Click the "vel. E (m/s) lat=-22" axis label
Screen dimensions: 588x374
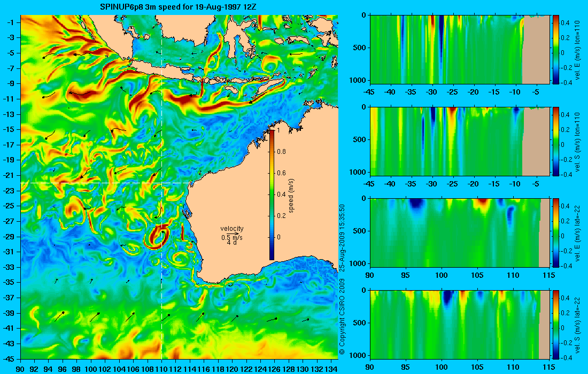point(577,233)
